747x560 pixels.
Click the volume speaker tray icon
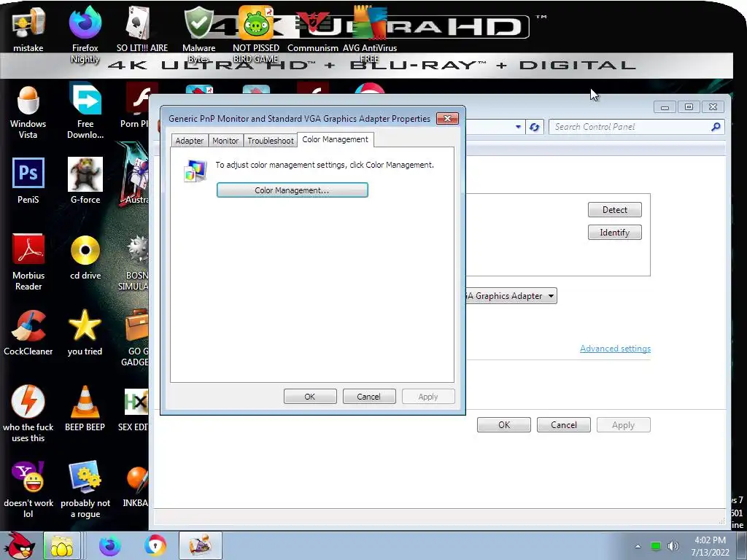point(673,546)
